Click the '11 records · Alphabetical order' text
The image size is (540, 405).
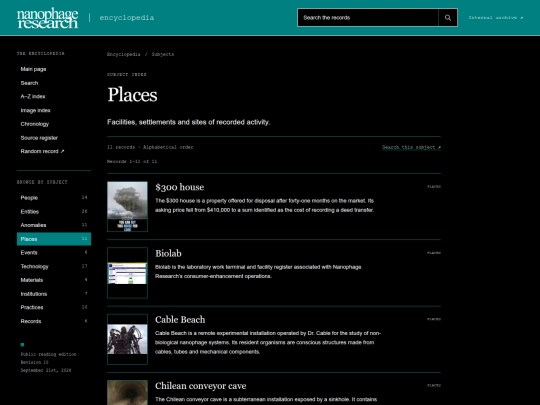(x=150, y=147)
